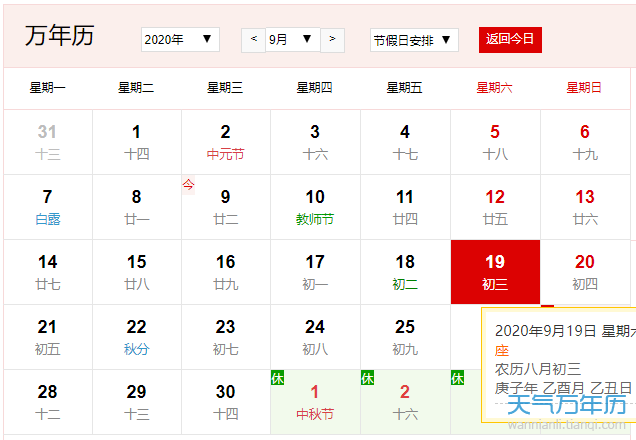Select September 22 秋分
The image size is (636, 440).
click(137, 337)
